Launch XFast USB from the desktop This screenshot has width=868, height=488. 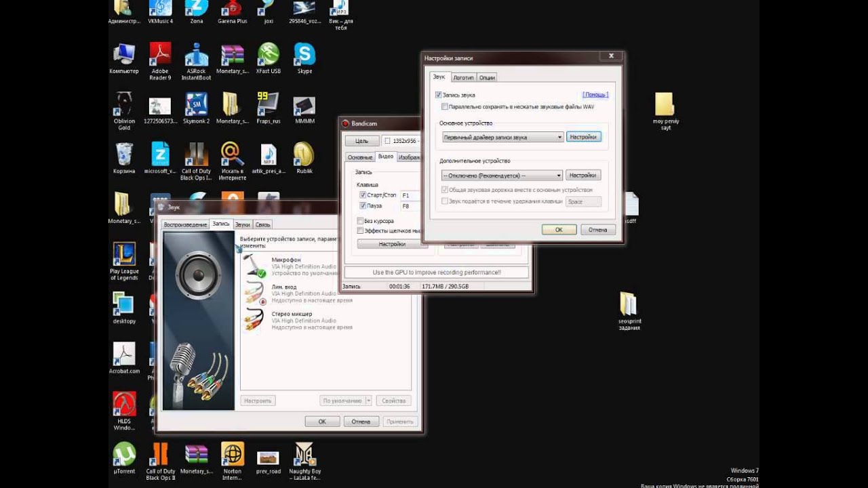coord(269,58)
